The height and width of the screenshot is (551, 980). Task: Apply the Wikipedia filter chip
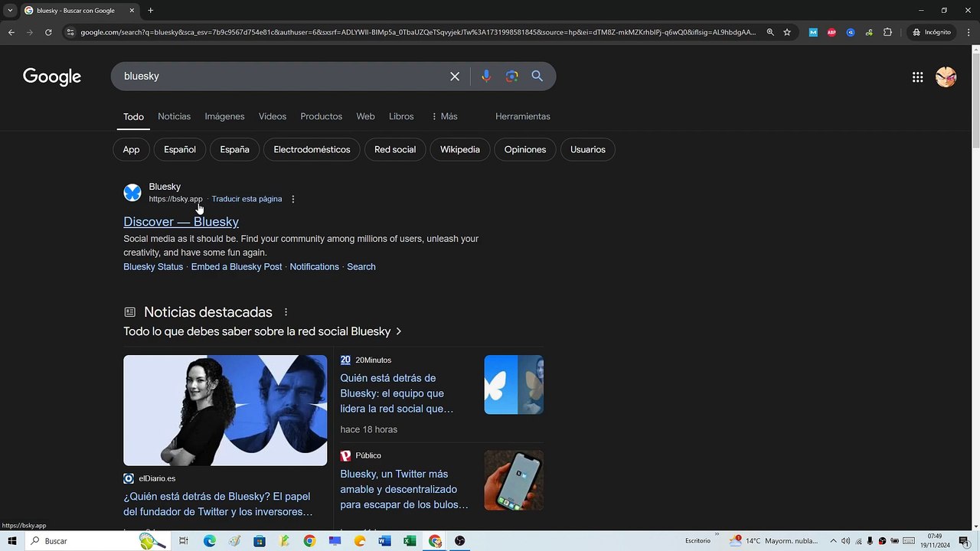click(x=460, y=149)
